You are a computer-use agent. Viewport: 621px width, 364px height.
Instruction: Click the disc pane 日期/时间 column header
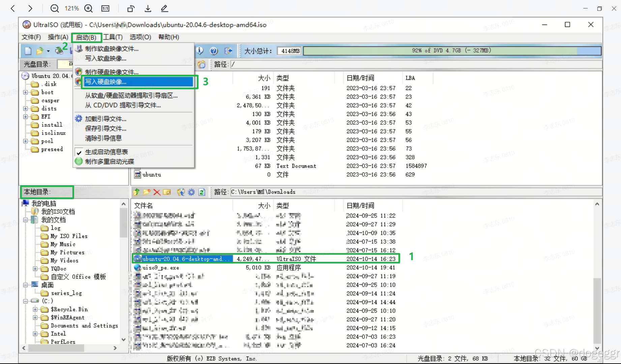click(373, 78)
